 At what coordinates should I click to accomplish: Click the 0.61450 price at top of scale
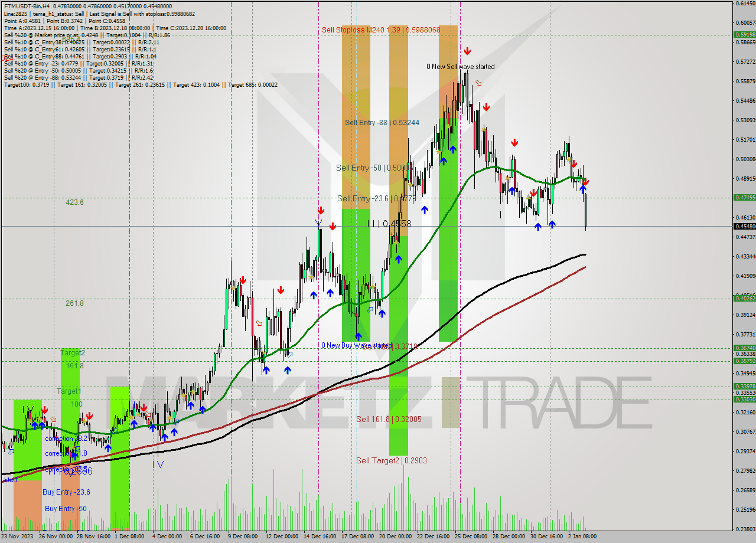745,4
